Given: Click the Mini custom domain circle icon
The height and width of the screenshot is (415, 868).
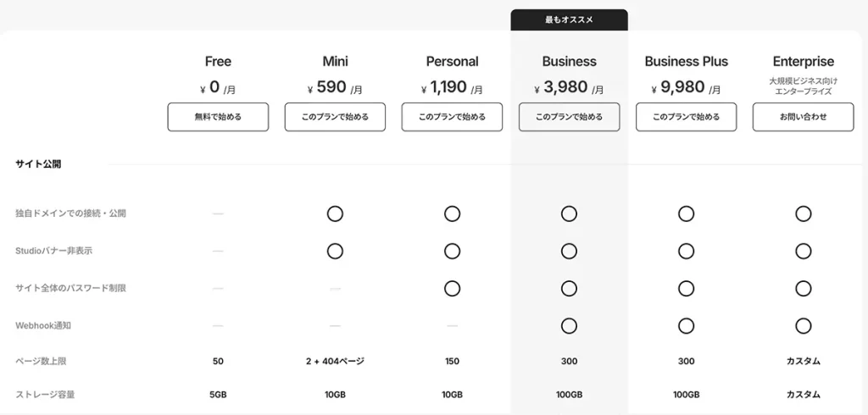Looking at the screenshot, I should click(335, 213).
